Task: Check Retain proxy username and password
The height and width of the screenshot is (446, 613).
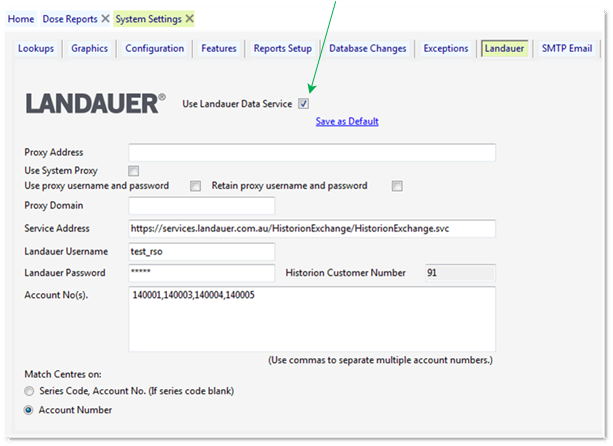Action: point(397,186)
